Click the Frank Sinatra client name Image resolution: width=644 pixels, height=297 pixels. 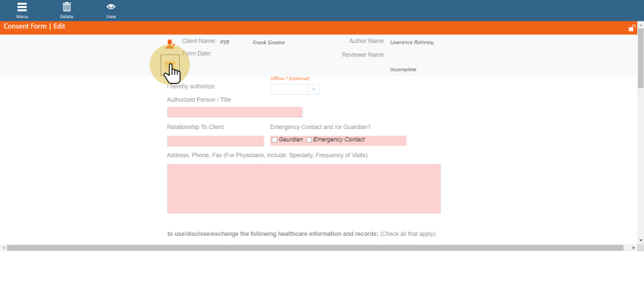[x=268, y=42]
